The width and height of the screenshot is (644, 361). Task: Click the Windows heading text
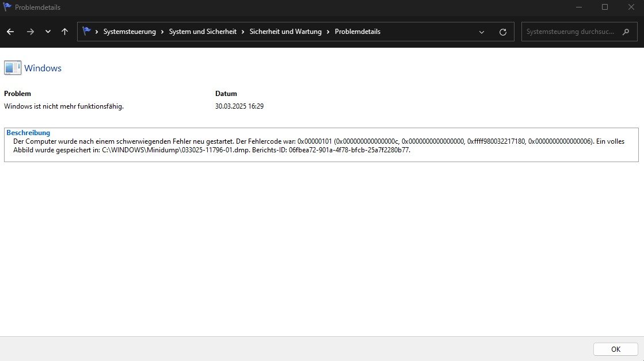pyautogui.click(x=43, y=68)
